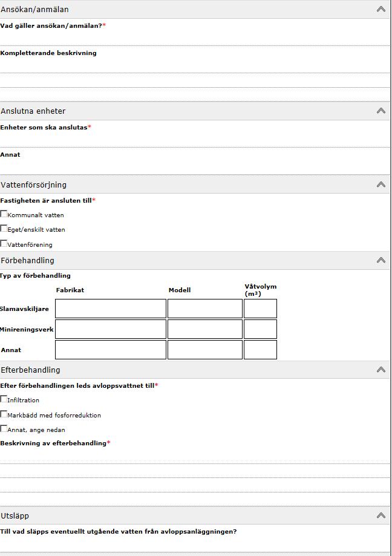Click the Annat row Våtvolym field
This screenshot has height=556, width=392.
coord(260,350)
